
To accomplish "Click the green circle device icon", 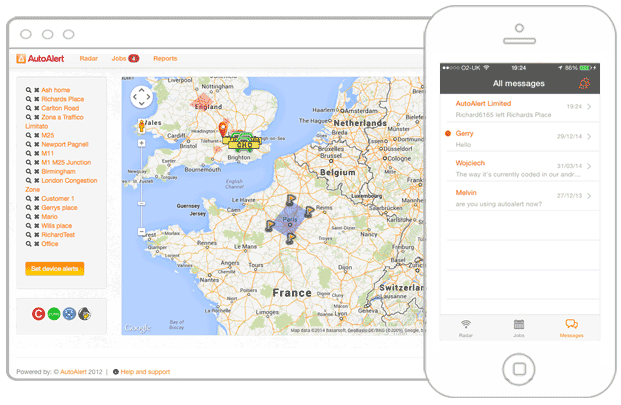I will [54, 314].
